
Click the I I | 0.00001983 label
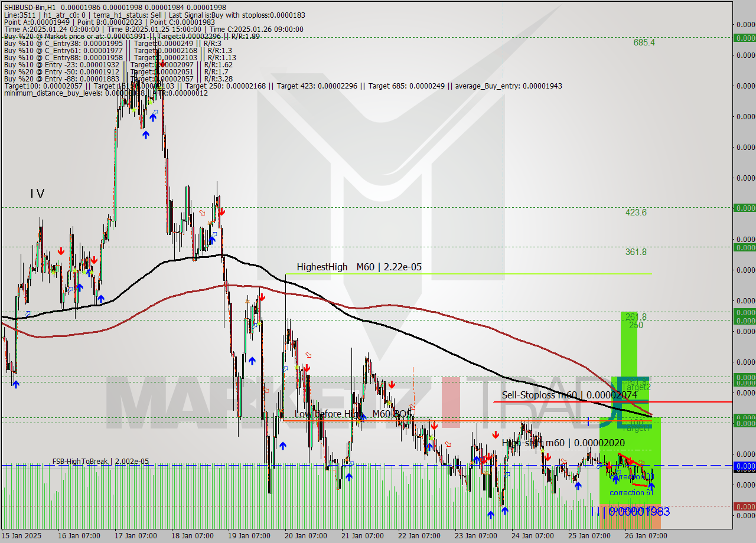pyautogui.click(x=630, y=511)
